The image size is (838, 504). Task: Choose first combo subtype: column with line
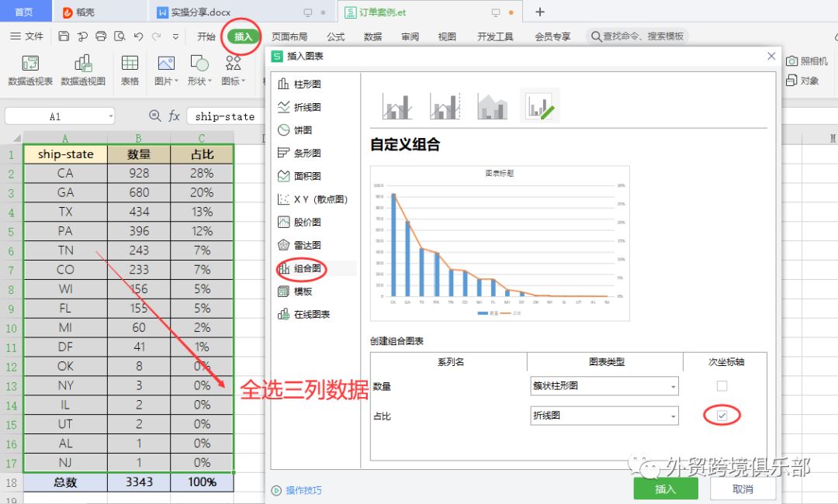pos(397,105)
